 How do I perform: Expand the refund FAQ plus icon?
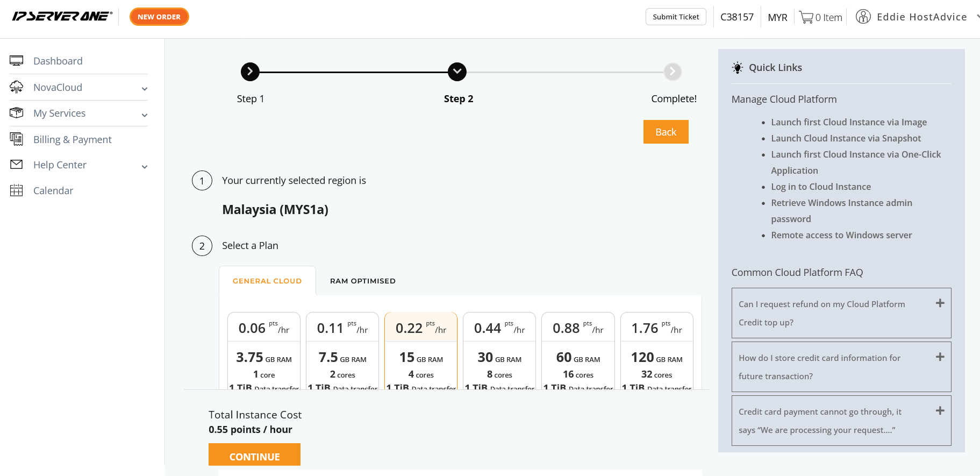tap(940, 303)
